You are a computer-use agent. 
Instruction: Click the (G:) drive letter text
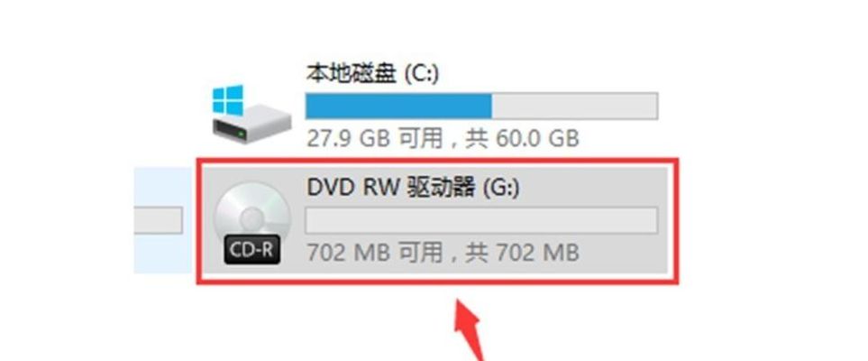pyautogui.click(x=501, y=189)
